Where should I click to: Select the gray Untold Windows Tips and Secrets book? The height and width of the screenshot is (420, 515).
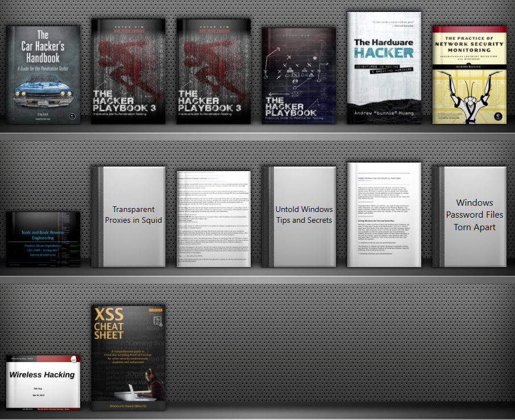pos(298,217)
